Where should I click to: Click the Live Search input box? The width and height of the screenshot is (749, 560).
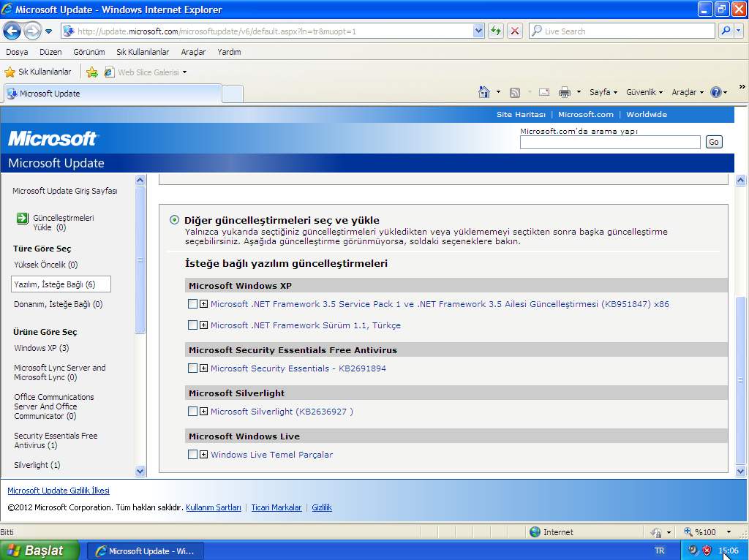point(622,31)
